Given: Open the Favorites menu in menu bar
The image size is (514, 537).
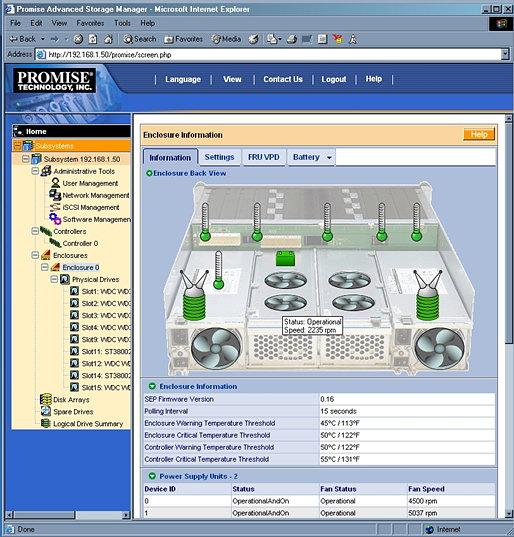Looking at the screenshot, I should (90, 23).
